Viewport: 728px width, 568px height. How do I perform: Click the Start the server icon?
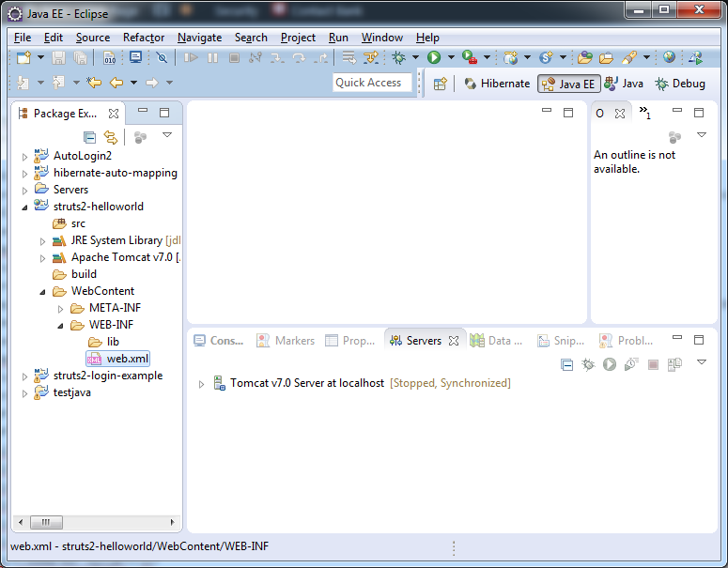pyautogui.click(x=609, y=364)
